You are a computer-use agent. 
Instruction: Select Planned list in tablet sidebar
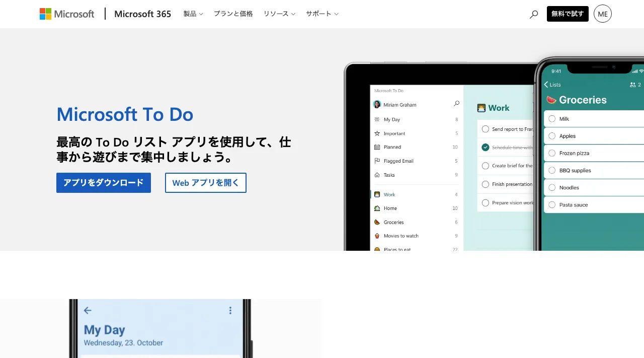[x=416, y=147]
